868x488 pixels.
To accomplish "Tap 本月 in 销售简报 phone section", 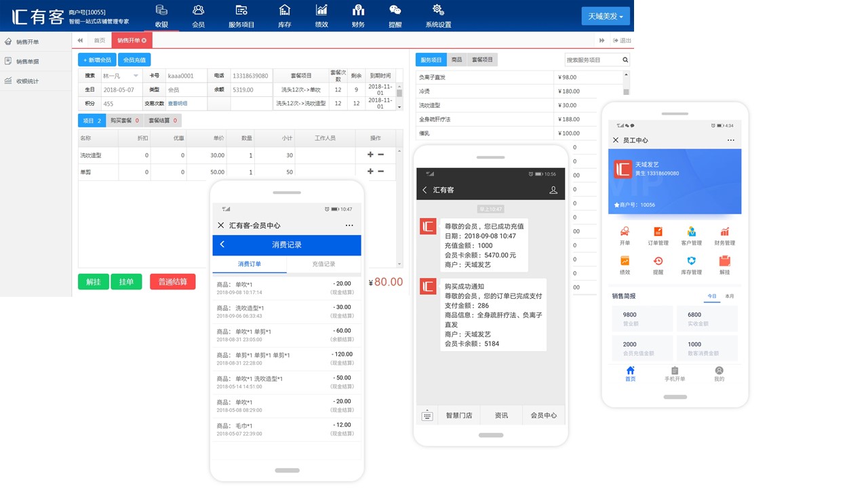I will [730, 296].
